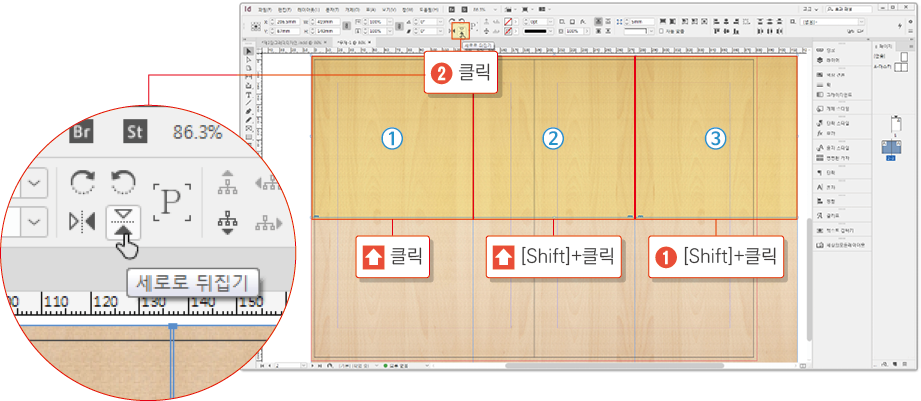This screenshot has height=401, width=921.
Task: Click the fill color swatch in control panel
Action: (x=508, y=22)
